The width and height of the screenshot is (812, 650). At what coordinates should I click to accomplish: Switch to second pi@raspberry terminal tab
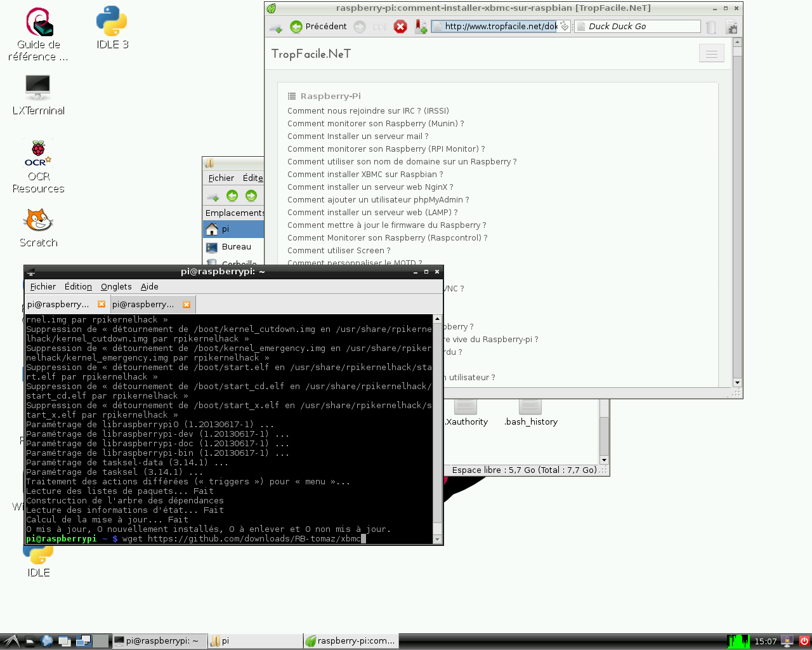(143, 305)
